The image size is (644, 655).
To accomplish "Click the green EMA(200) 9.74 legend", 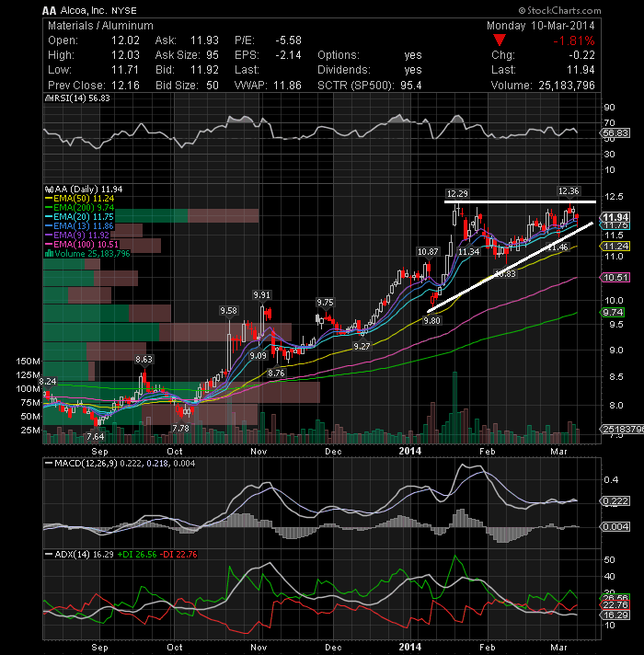I will [x=80, y=208].
